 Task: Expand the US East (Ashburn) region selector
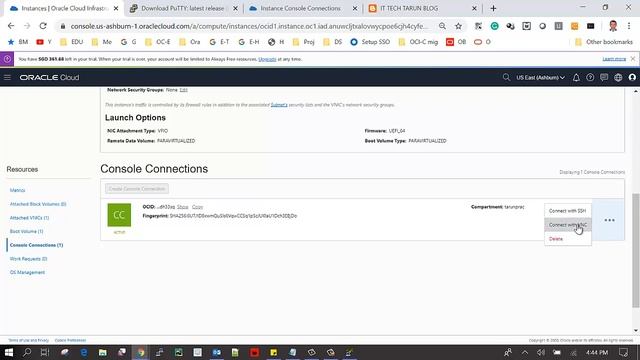tap(540, 78)
